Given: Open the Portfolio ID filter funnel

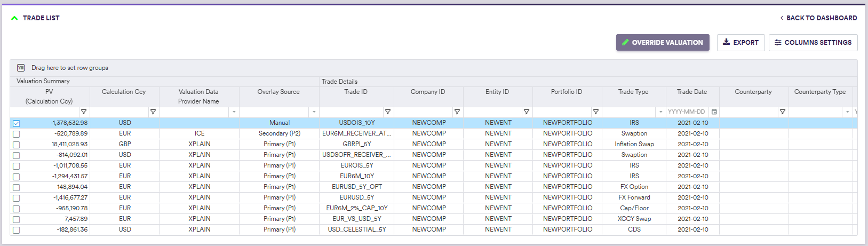Looking at the screenshot, I should coord(595,112).
